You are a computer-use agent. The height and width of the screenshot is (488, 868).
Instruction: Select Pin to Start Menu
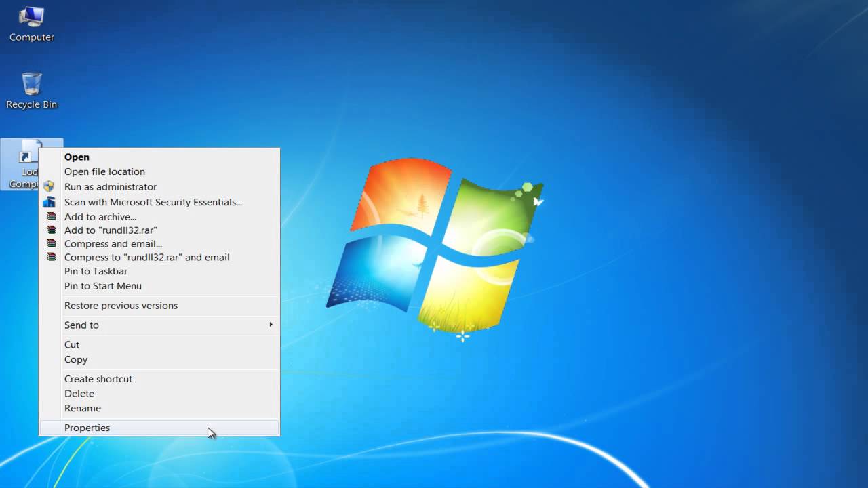pos(159,286)
